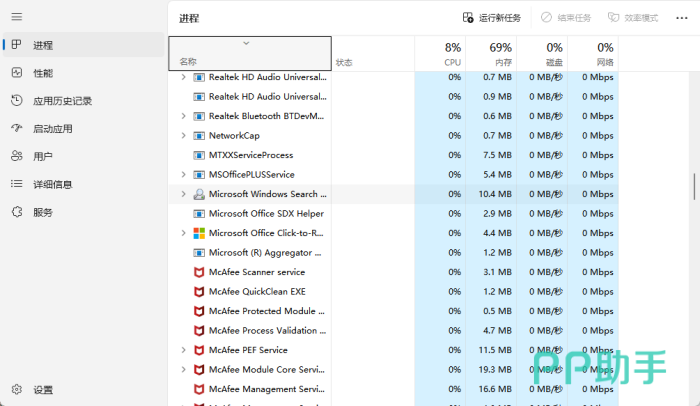Click the NetworkCap process icon

click(199, 136)
